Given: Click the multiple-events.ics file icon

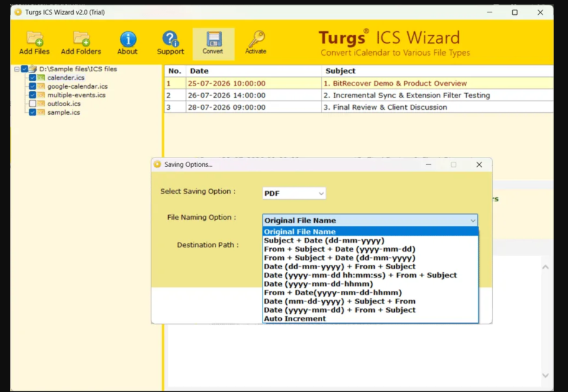Looking at the screenshot, I should click(x=41, y=95).
